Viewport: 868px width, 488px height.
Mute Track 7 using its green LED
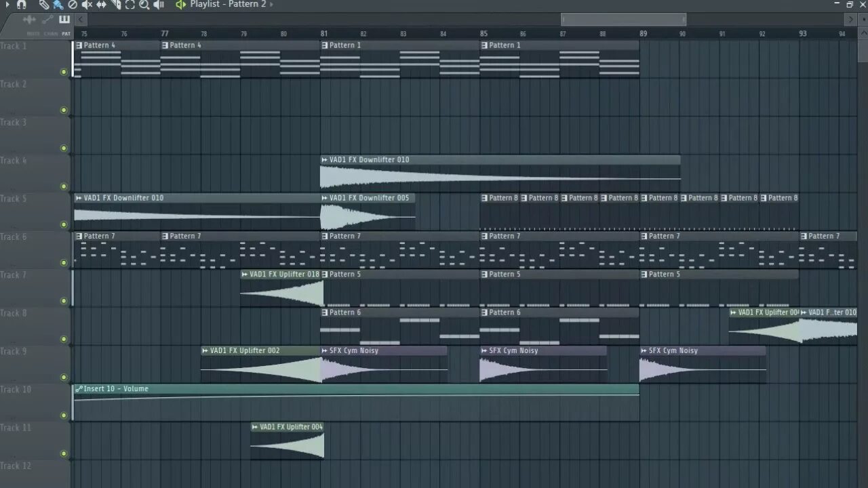(64, 301)
